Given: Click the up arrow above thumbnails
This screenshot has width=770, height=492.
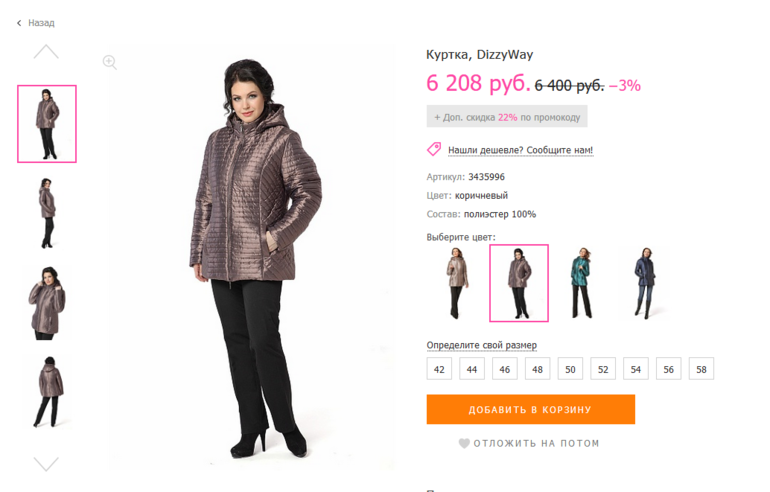Looking at the screenshot, I should pos(46,52).
